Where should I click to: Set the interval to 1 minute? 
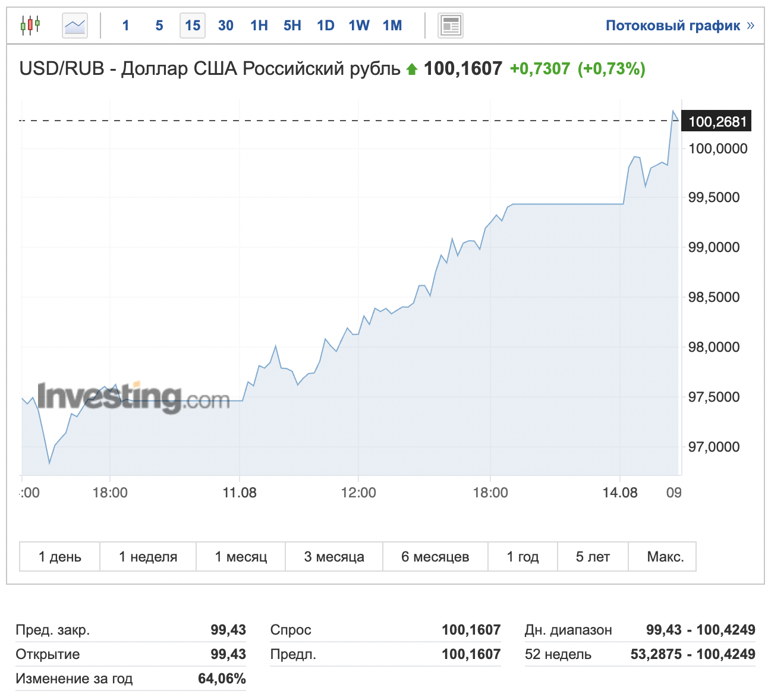[125, 26]
